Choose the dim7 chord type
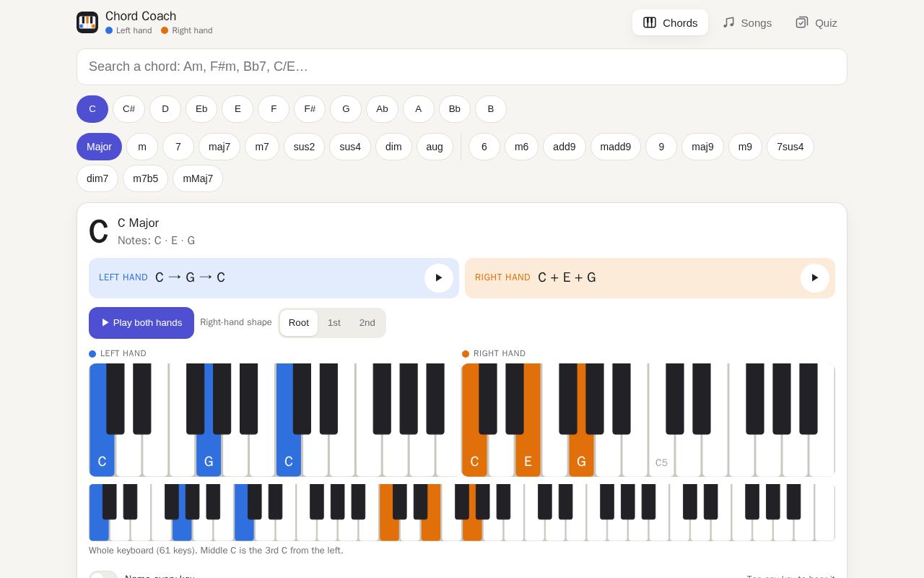 (x=97, y=178)
